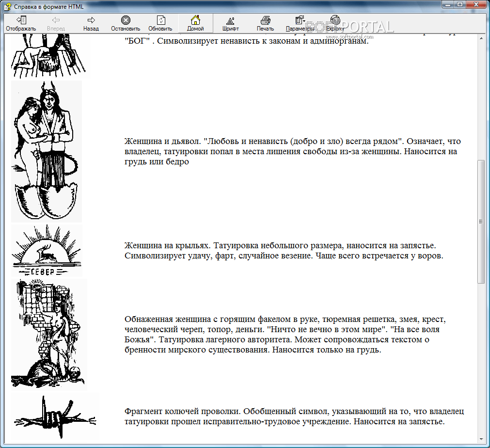The image size is (490, 448).
Task: Open the Домой home page
Action: (x=195, y=23)
